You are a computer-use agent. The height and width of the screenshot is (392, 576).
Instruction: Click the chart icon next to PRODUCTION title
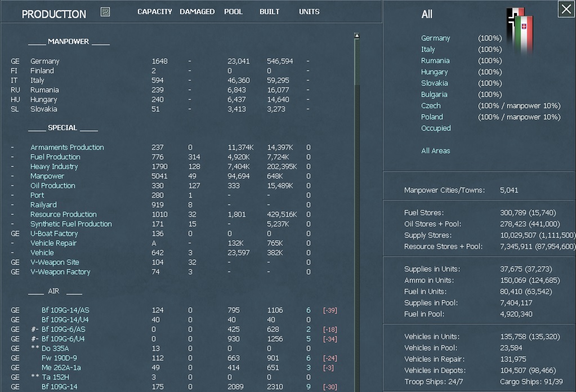105,12
